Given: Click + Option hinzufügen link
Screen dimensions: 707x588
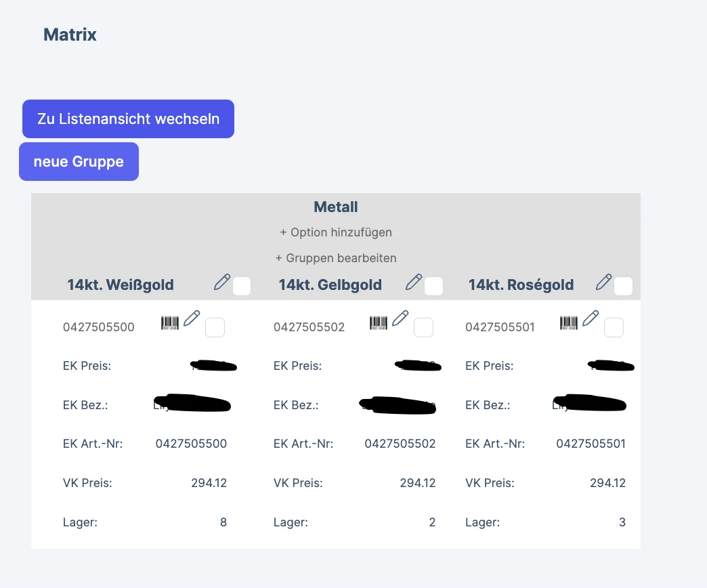Looking at the screenshot, I should click(336, 232).
